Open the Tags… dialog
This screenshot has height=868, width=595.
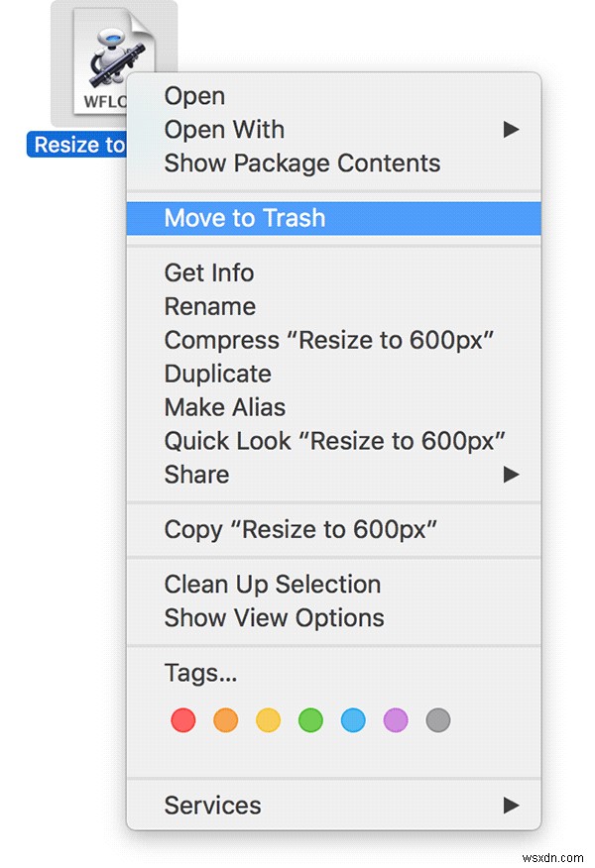pyautogui.click(x=200, y=674)
